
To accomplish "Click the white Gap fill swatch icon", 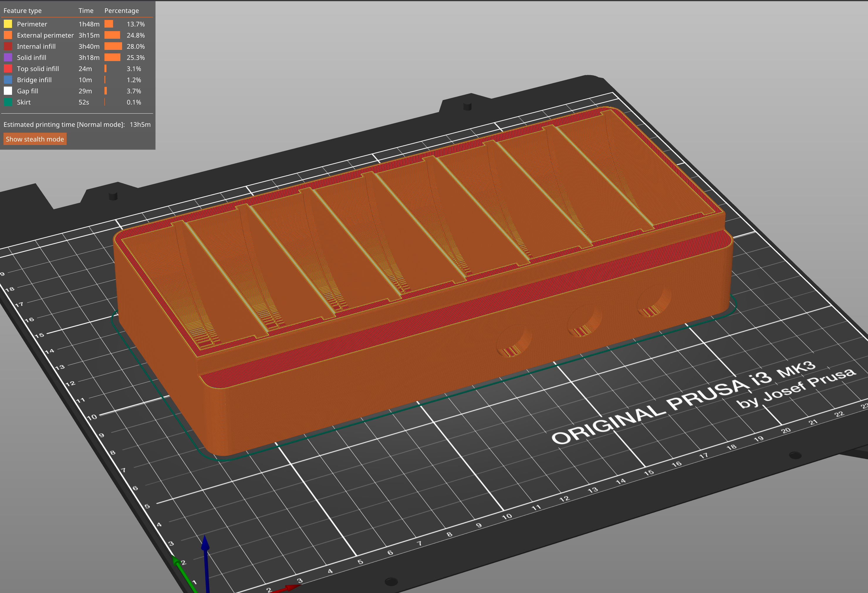I will [x=8, y=91].
